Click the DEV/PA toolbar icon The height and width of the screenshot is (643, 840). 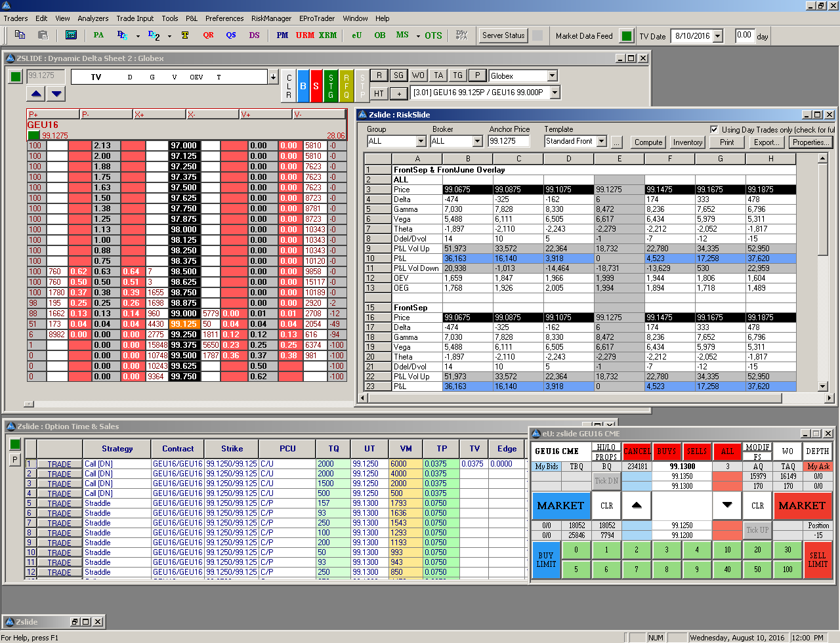click(461, 35)
